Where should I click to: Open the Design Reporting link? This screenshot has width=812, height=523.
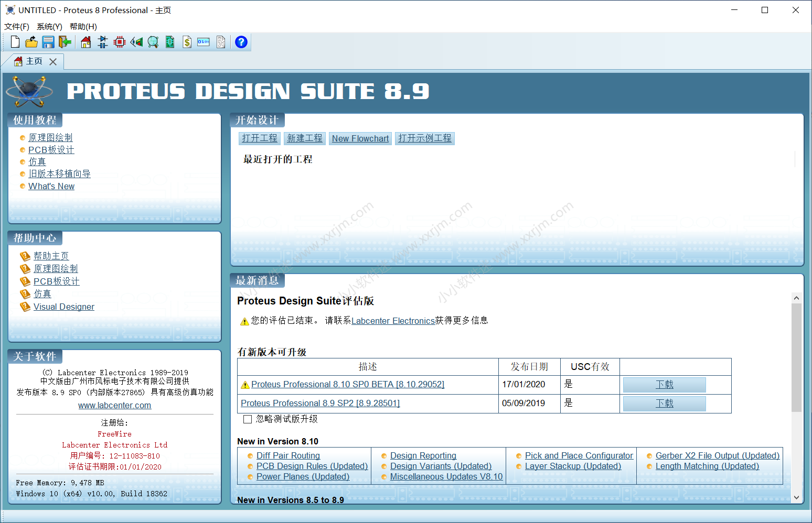pyautogui.click(x=423, y=456)
